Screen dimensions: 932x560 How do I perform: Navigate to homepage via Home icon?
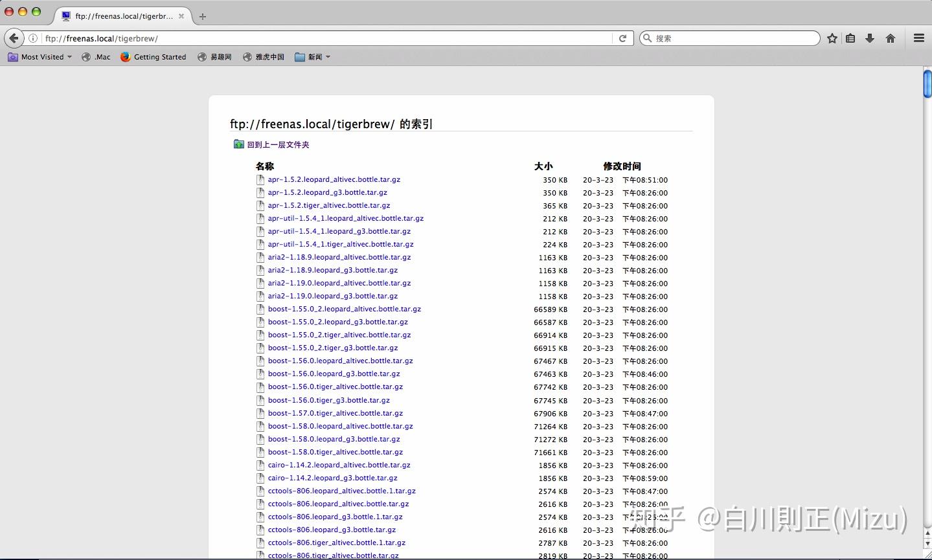[890, 38]
